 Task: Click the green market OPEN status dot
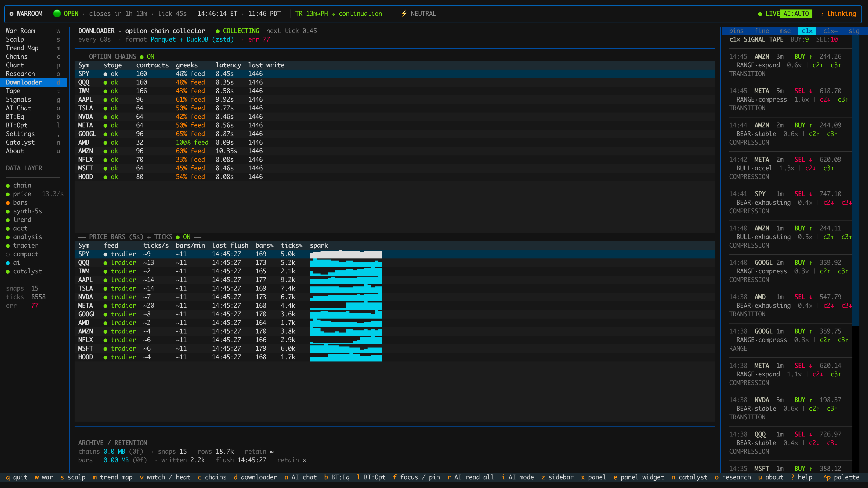[x=57, y=14]
